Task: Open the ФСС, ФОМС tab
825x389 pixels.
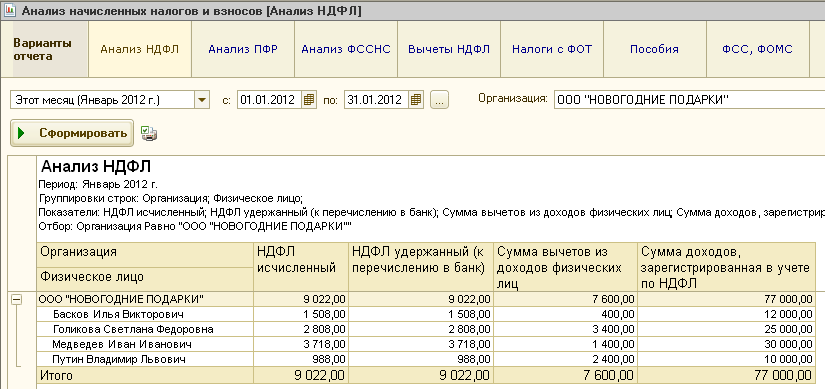Action: pyautogui.click(x=758, y=50)
